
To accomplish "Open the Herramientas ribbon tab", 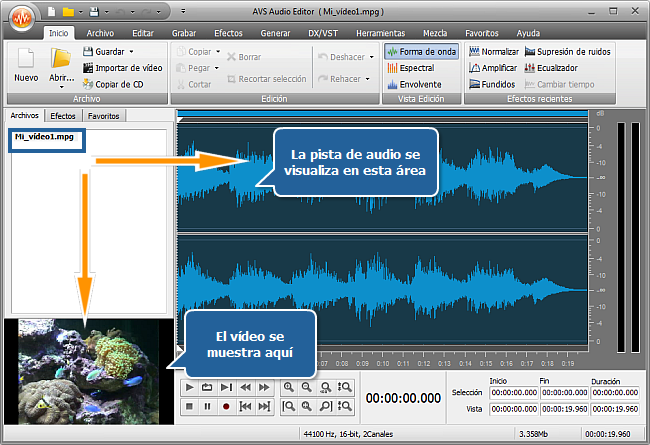I will point(381,33).
